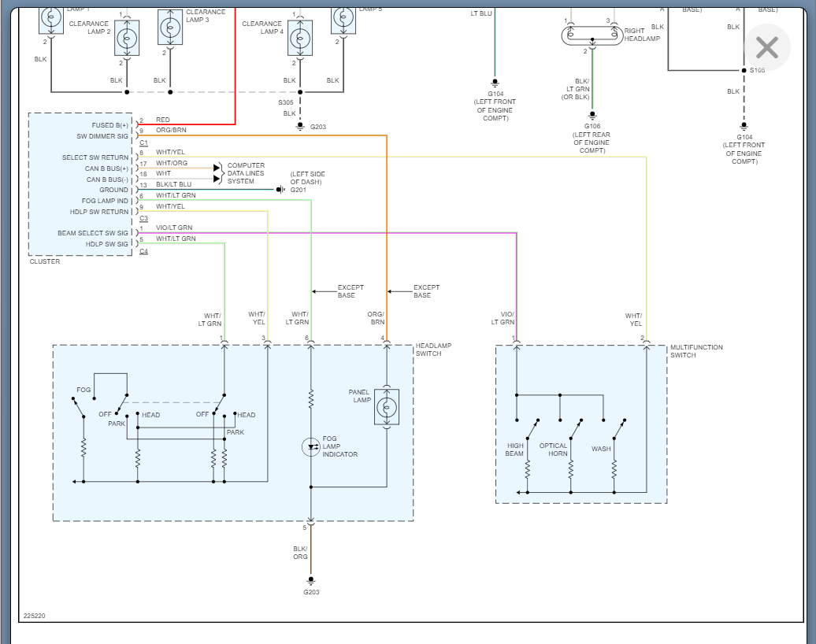Select the Multifunction Switch label
Viewport: 816px width, 644px height.
pos(696,351)
